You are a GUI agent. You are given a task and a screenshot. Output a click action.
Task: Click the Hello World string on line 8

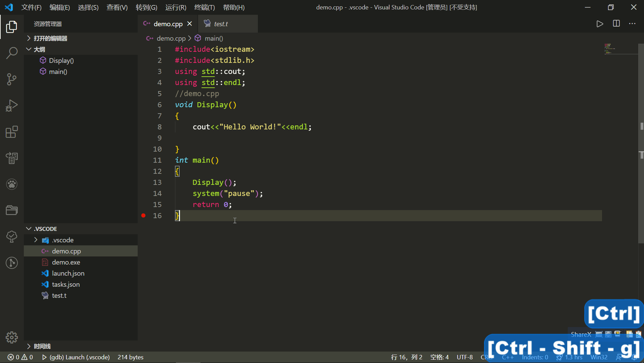250,127
